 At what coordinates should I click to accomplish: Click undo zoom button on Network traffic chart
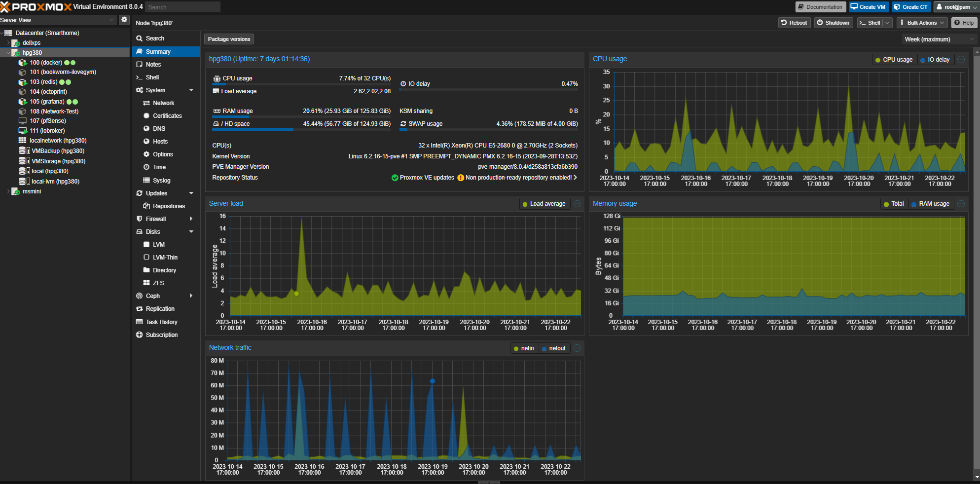click(x=577, y=348)
